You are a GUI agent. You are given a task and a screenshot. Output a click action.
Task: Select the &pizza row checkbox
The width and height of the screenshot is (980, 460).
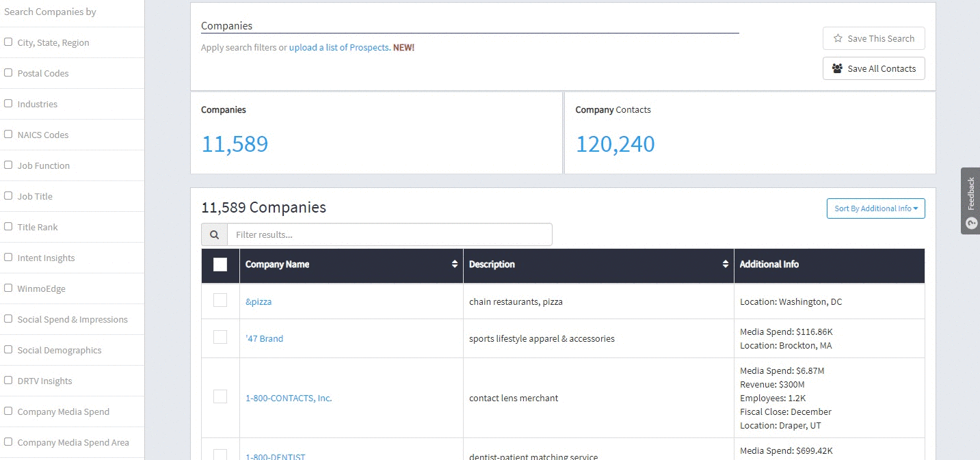coord(220,300)
